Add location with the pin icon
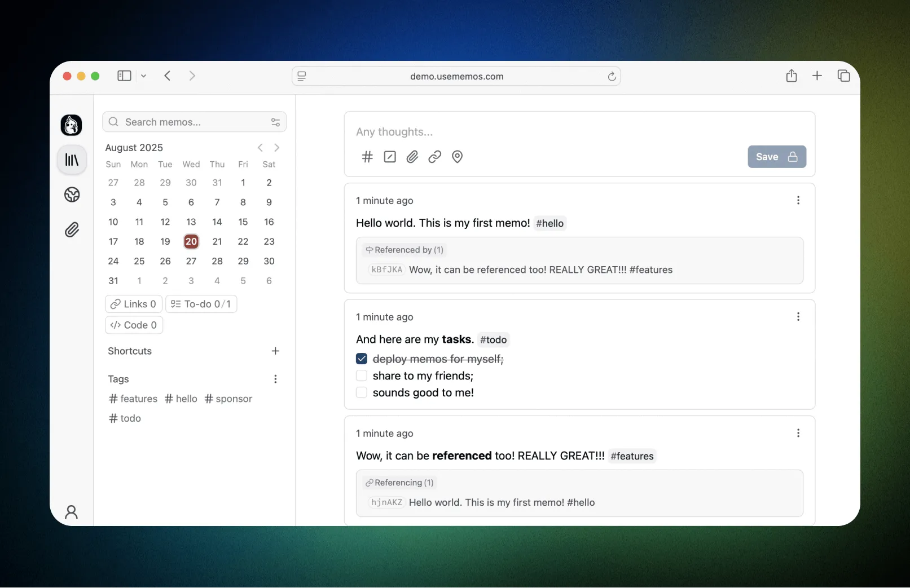The height and width of the screenshot is (588, 910). click(x=458, y=157)
